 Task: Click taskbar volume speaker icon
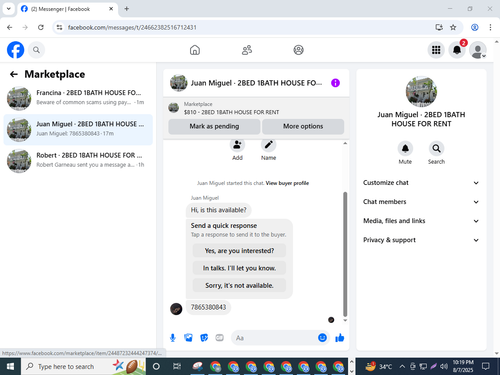[444, 367]
